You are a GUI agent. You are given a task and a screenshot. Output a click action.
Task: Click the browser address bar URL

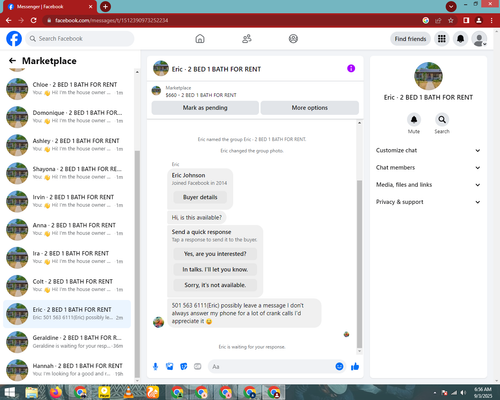coord(112,20)
